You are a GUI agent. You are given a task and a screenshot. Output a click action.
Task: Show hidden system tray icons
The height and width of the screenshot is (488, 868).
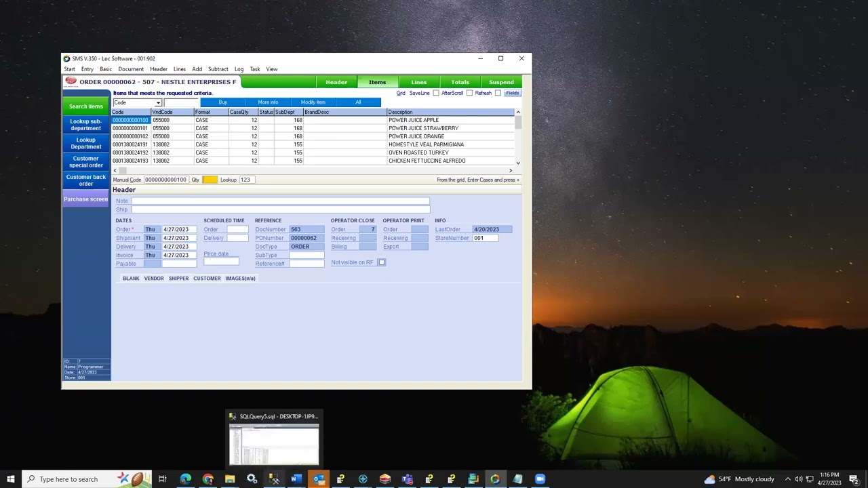tap(787, 479)
